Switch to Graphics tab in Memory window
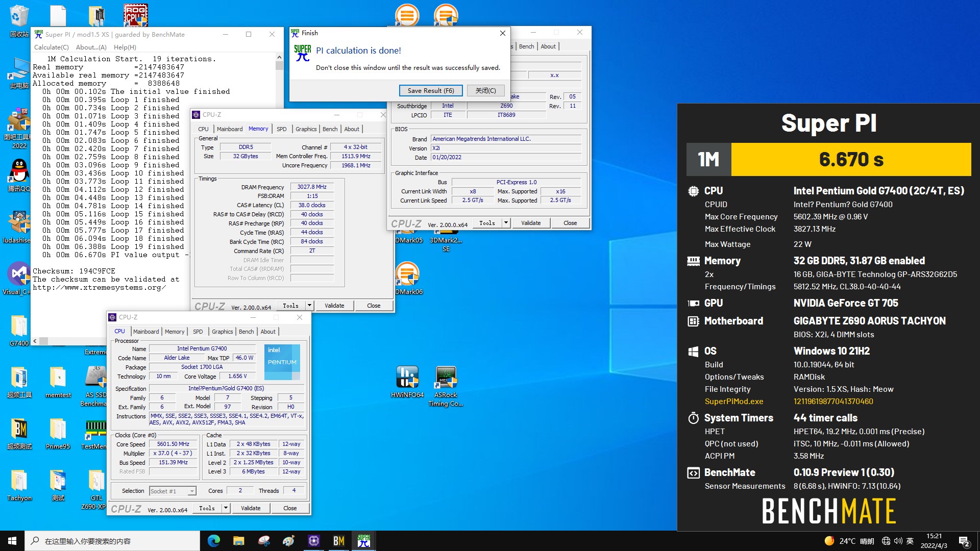980x551 pixels. coord(306,129)
